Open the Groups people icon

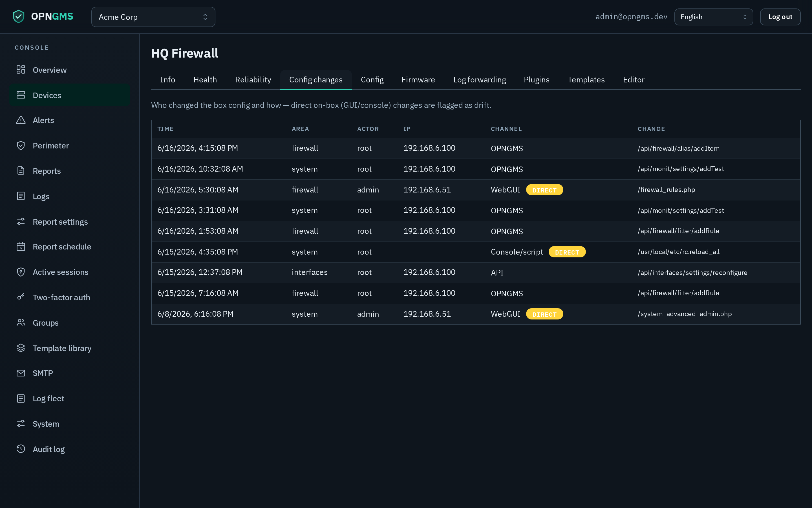tap(21, 323)
